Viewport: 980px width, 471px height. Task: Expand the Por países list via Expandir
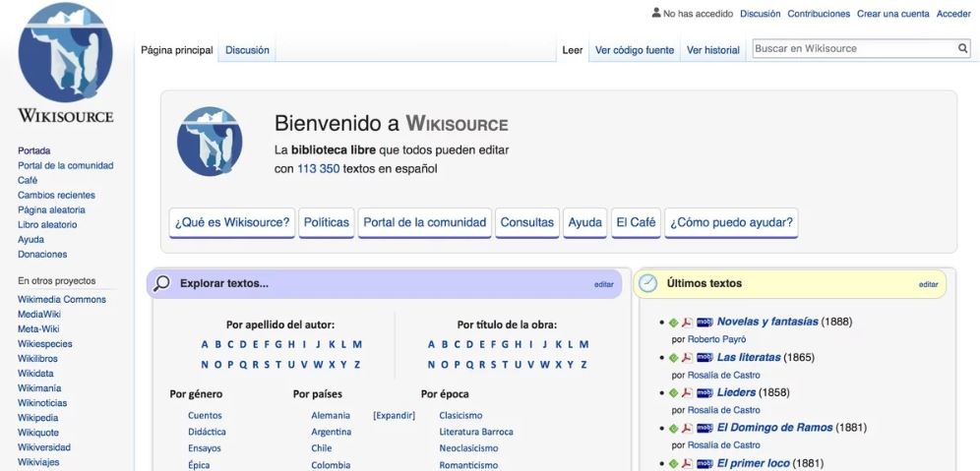pos(394,415)
